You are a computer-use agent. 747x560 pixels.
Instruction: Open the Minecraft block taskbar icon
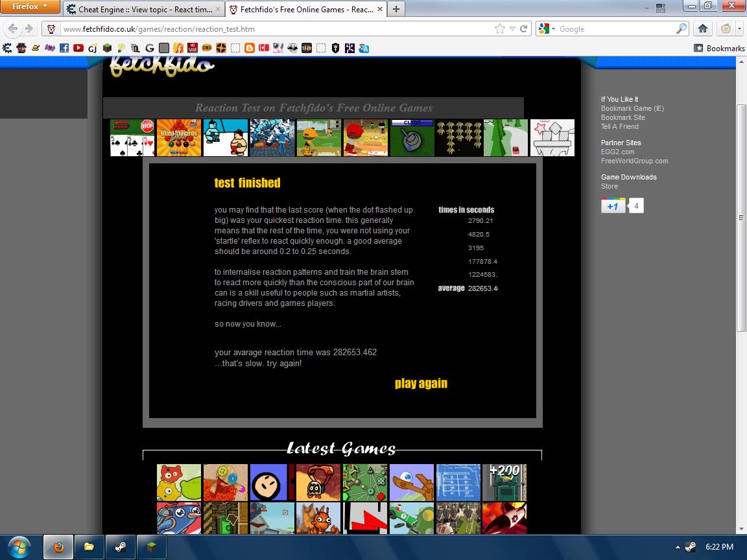click(152, 546)
